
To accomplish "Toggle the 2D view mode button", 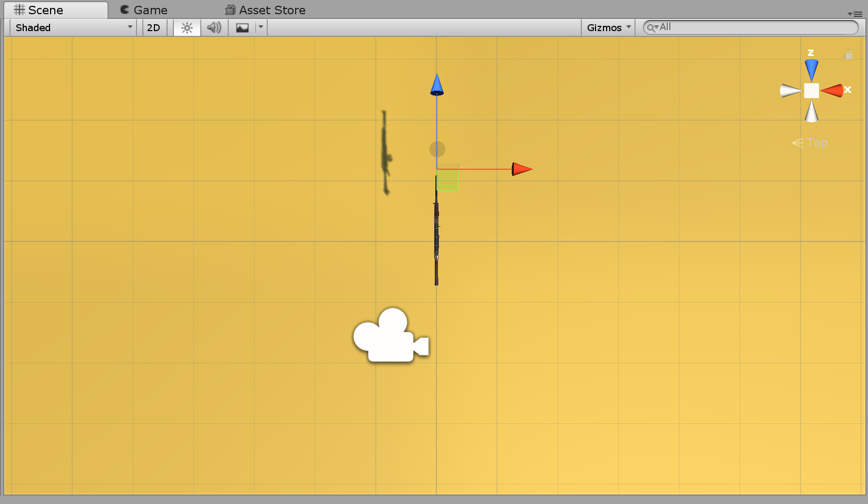I will pos(153,27).
